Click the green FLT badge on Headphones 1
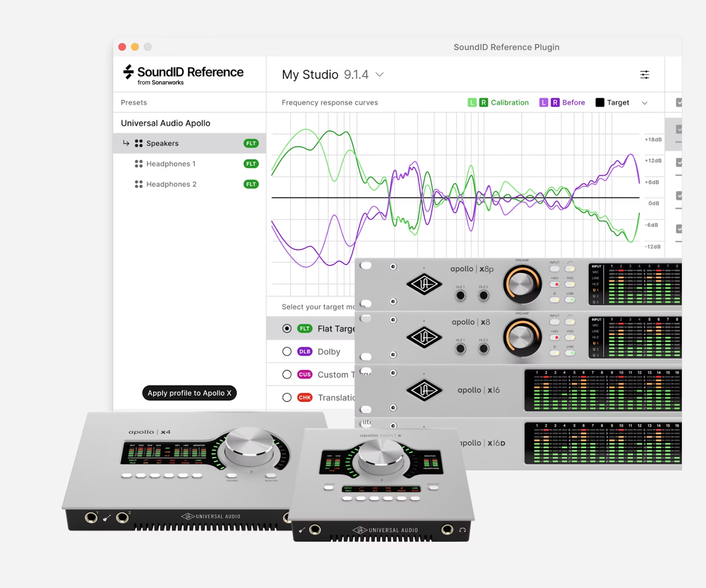The height and width of the screenshot is (588, 706). 251,163
